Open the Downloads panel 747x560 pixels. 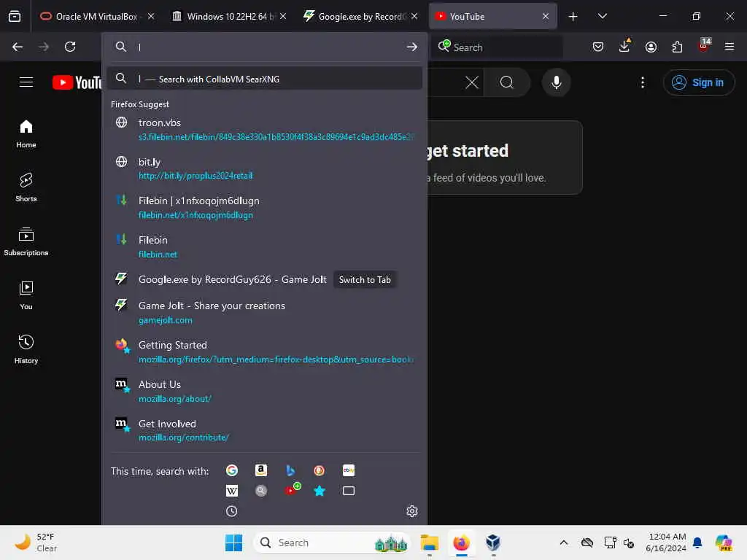click(624, 46)
